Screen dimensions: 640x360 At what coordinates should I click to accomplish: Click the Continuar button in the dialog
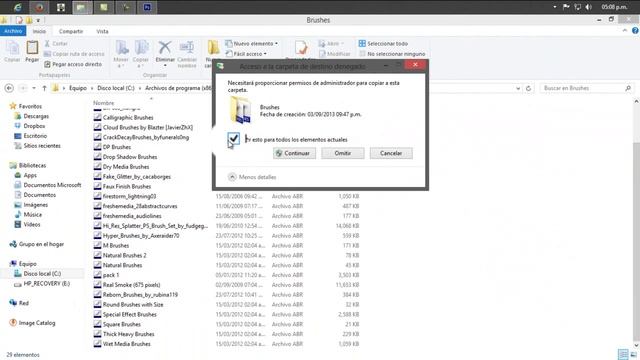pos(294,153)
